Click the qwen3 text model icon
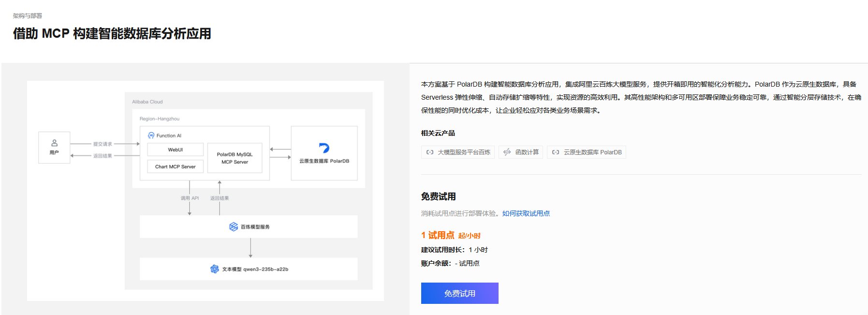The width and height of the screenshot is (868, 315). tap(215, 269)
